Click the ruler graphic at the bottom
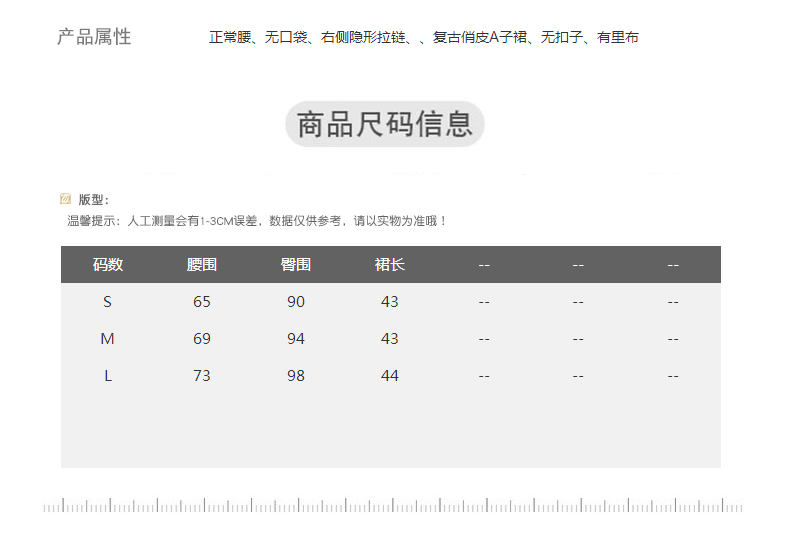The width and height of the screenshot is (790, 556). click(393, 505)
